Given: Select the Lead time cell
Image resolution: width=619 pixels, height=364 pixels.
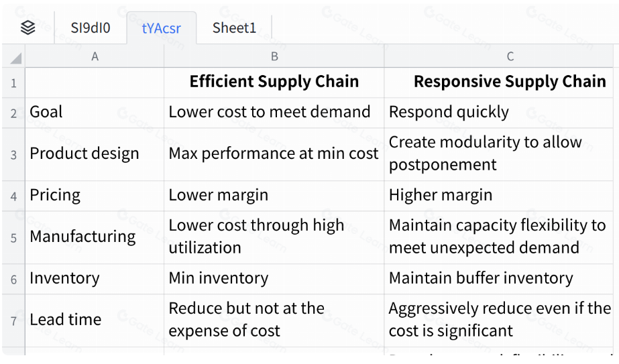Looking at the screenshot, I should pos(95,320).
